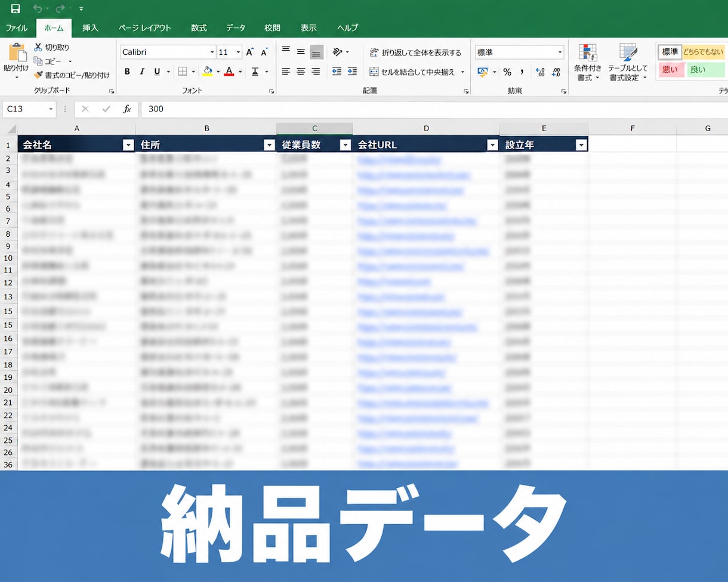The height and width of the screenshot is (582, 728).
Task: Click the increase decimal icon
Action: coord(541,72)
